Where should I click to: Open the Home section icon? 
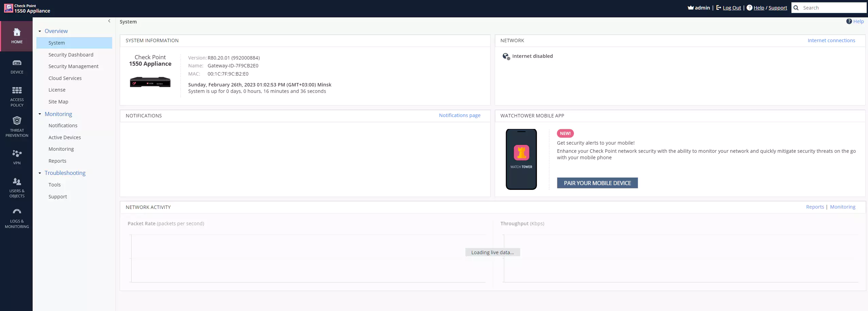tap(17, 32)
